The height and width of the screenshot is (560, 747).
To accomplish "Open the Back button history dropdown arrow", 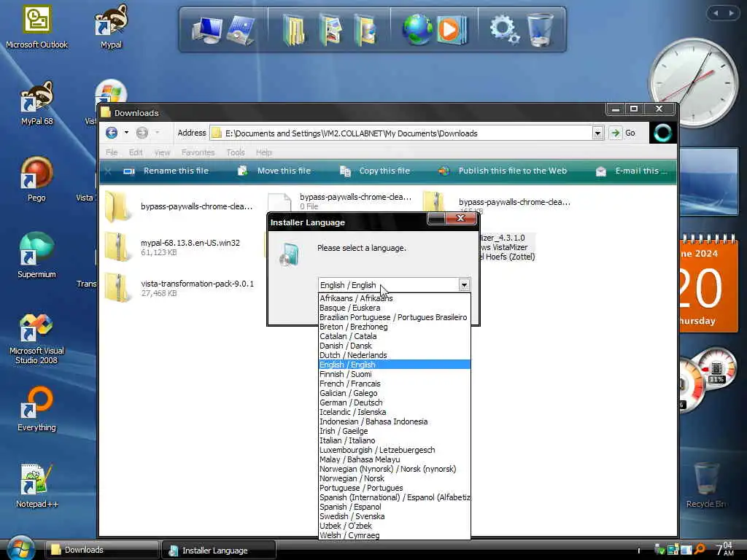I will tap(126, 133).
